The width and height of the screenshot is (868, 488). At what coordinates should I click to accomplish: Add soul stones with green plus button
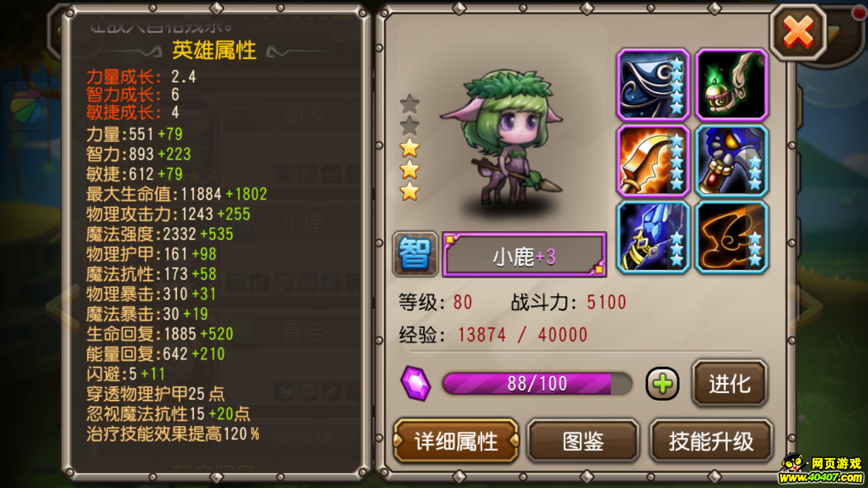pos(663,384)
